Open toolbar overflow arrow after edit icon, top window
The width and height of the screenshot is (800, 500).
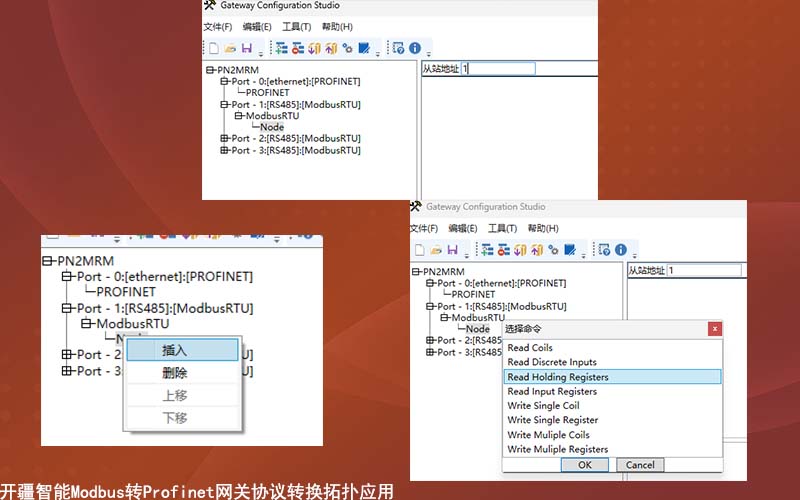(x=378, y=54)
